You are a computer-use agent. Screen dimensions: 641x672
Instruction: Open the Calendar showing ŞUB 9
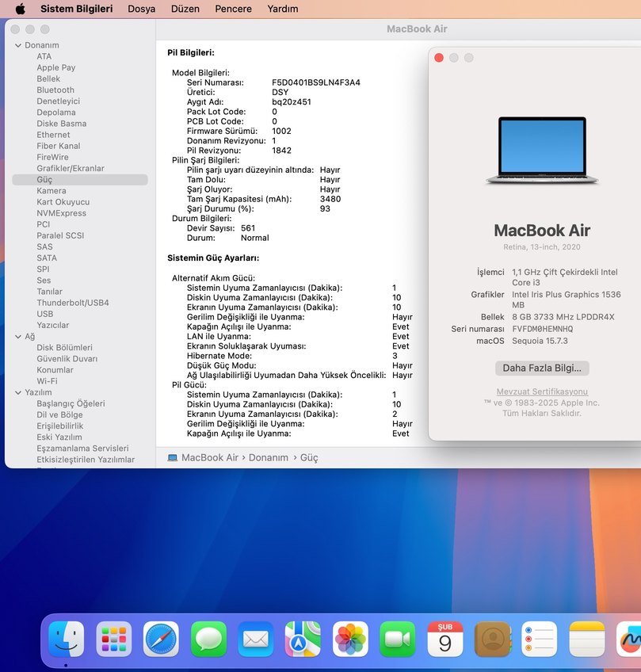(x=445, y=639)
